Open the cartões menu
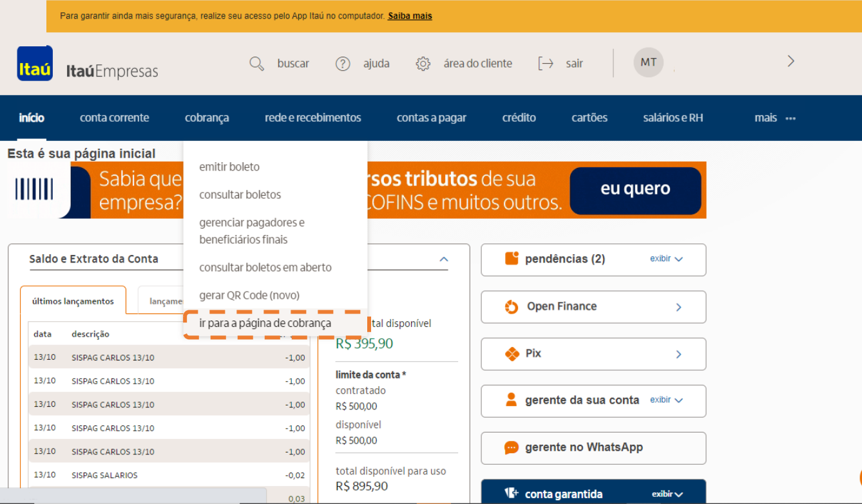Viewport: 862px width, 504px height. [589, 118]
